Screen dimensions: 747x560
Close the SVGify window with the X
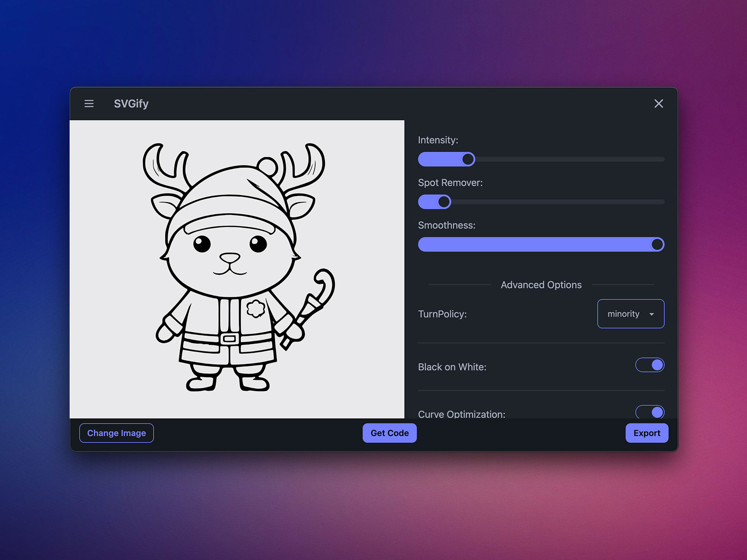(x=658, y=104)
